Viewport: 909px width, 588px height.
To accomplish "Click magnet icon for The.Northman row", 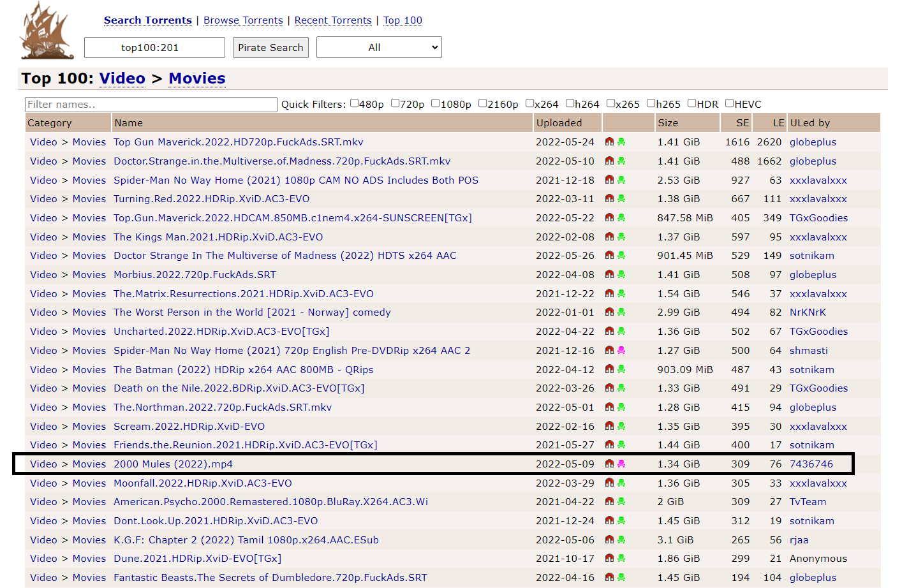I will pyautogui.click(x=609, y=408).
